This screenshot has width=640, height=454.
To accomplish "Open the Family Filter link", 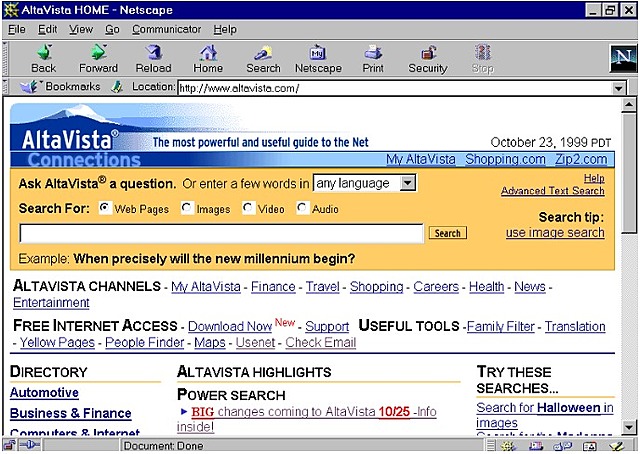I will (x=501, y=326).
